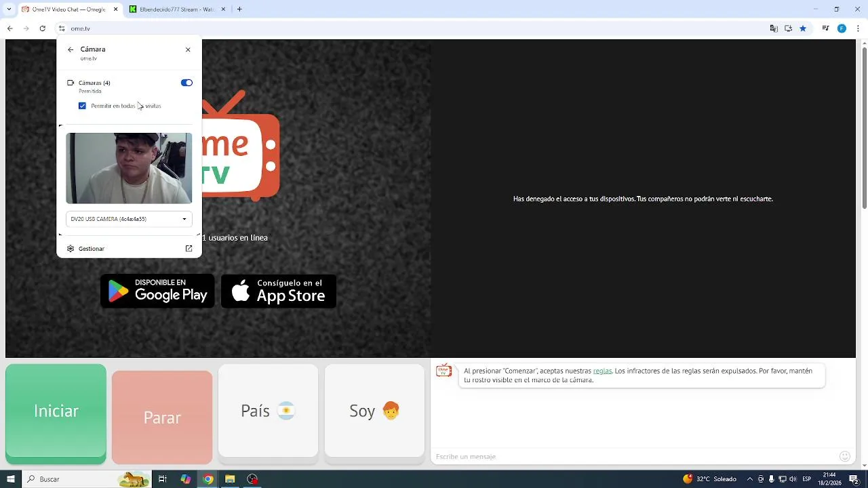The height and width of the screenshot is (488, 868).
Task: Open the DV20 USB CAMERA dropdown
Action: (129, 219)
